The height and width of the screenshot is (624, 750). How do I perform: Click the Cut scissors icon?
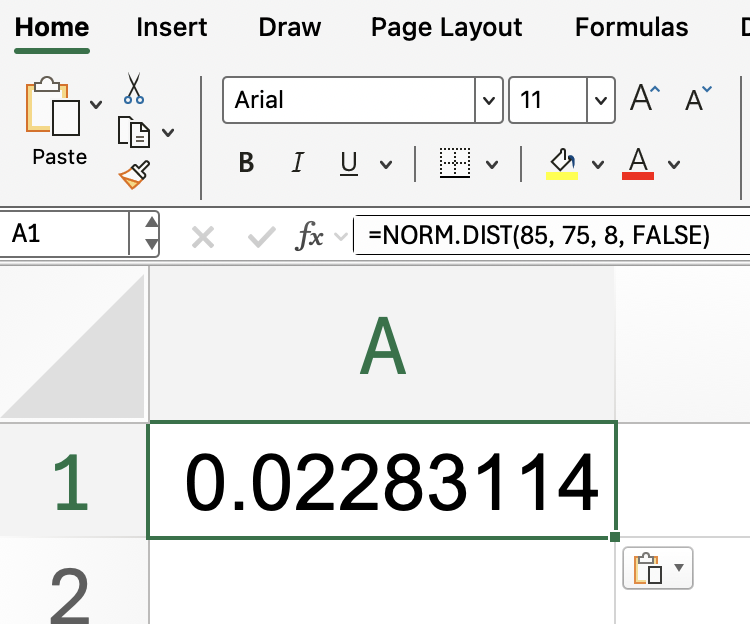tap(134, 89)
